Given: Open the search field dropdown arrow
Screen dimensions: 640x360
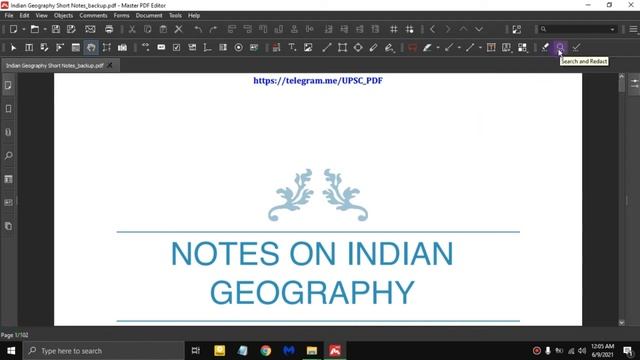Looking at the screenshot, I should click(x=612, y=29).
